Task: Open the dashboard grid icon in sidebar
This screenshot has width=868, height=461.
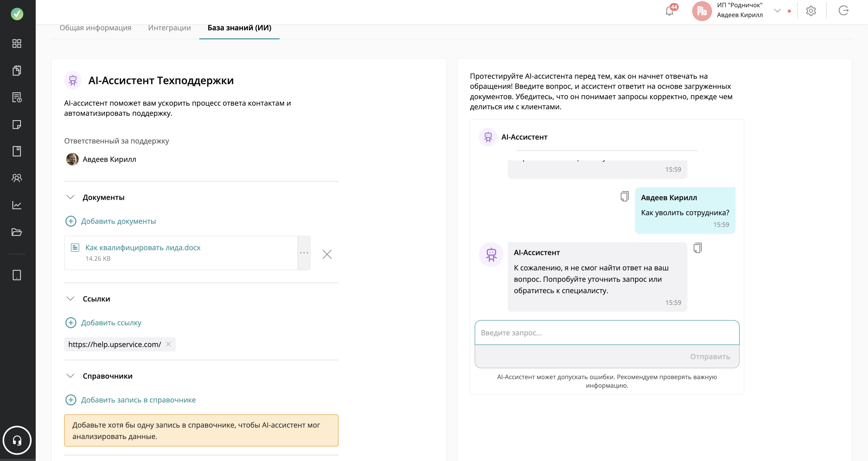Action: point(17,44)
